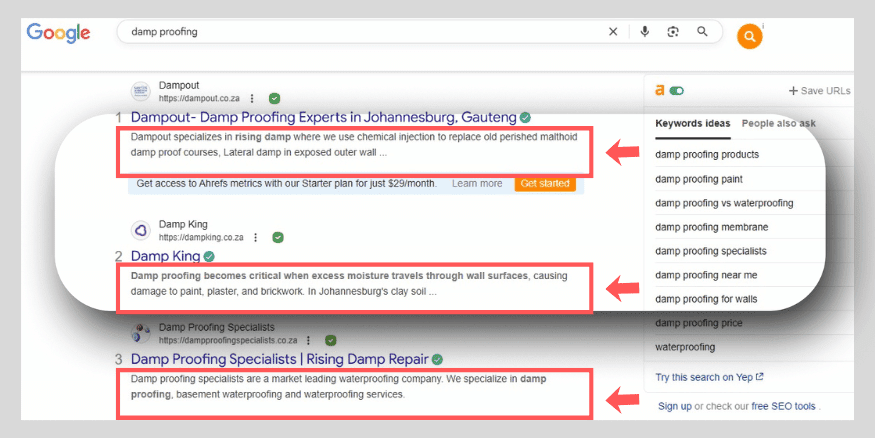This screenshot has width=875, height=438.
Task: Click the magnifying glass search icon
Action: coord(703,32)
